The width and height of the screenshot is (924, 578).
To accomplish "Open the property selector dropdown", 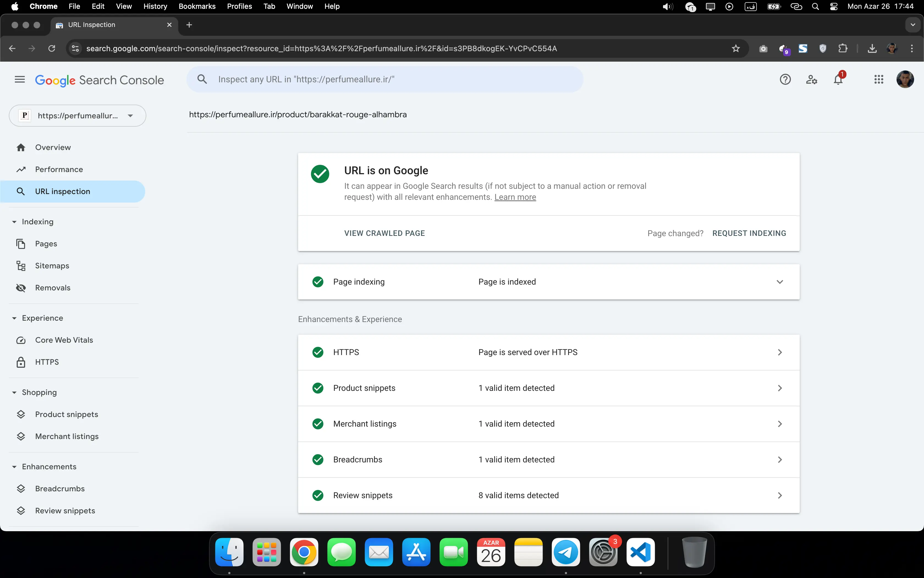I will [78, 115].
